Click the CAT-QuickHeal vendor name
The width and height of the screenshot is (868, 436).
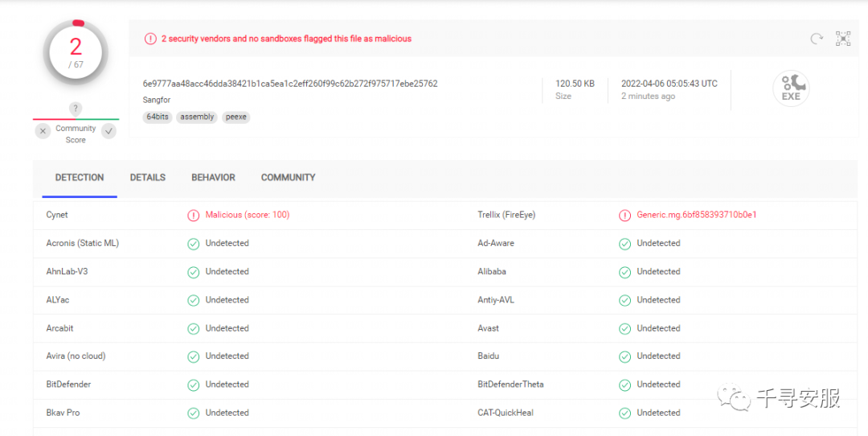click(x=506, y=413)
